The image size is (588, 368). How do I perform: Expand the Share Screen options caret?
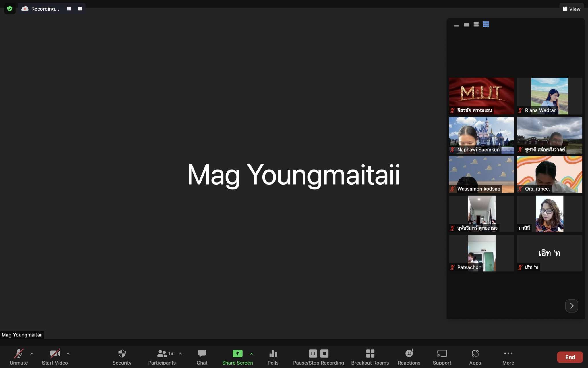[x=252, y=354]
